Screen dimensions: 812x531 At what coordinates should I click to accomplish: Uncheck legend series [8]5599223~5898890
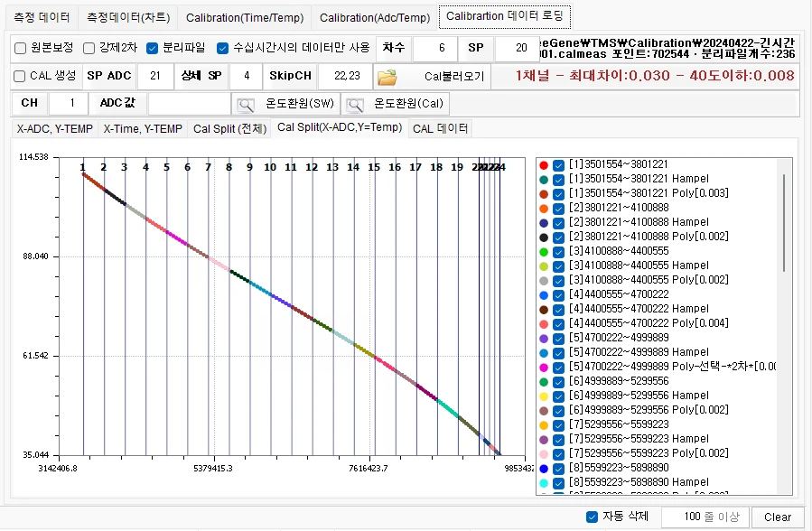point(558,469)
